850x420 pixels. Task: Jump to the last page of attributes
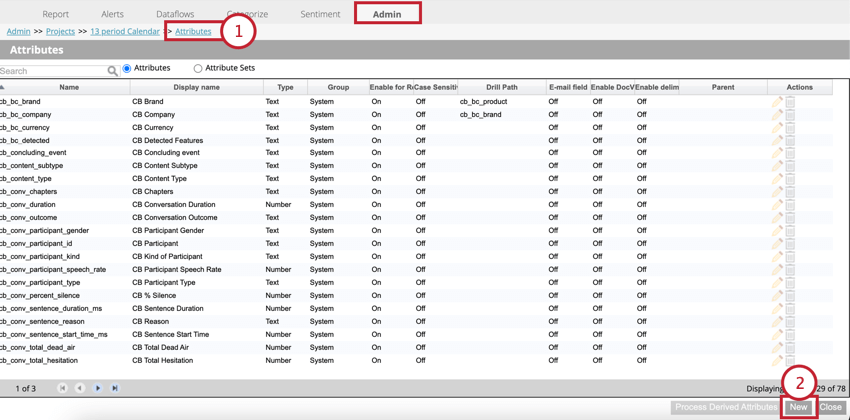pyautogui.click(x=115, y=388)
